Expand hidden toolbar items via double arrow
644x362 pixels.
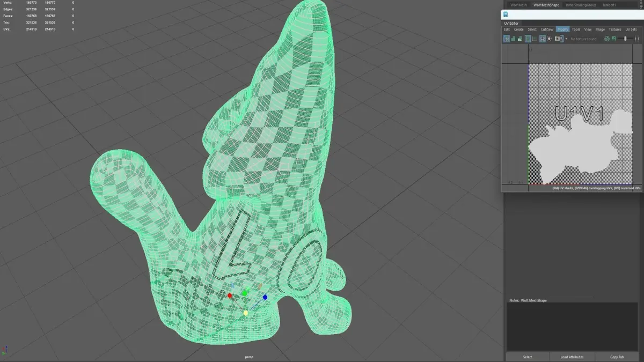(637, 39)
